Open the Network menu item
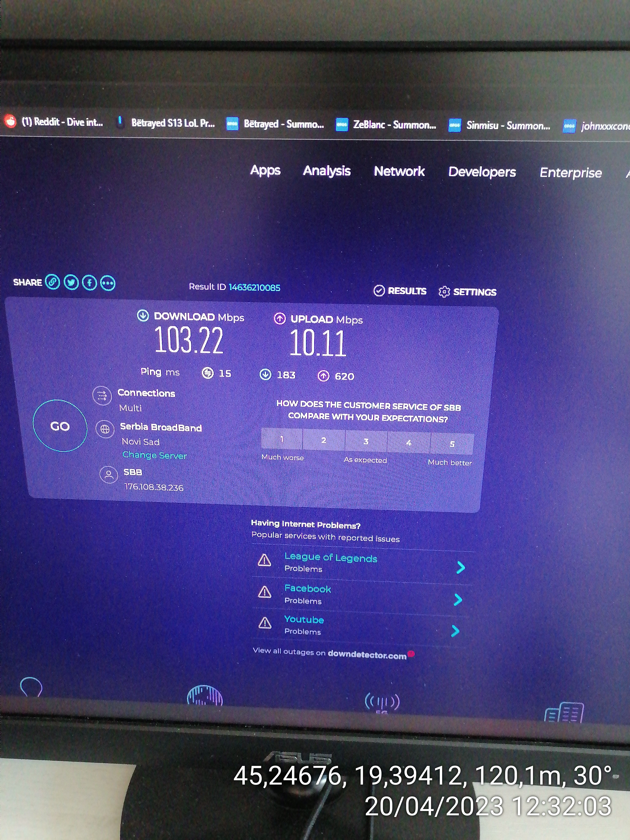630x840 pixels. [x=399, y=171]
